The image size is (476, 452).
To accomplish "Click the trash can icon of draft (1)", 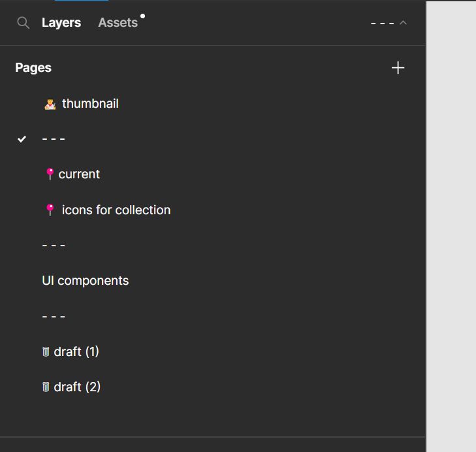I will point(46,352).
